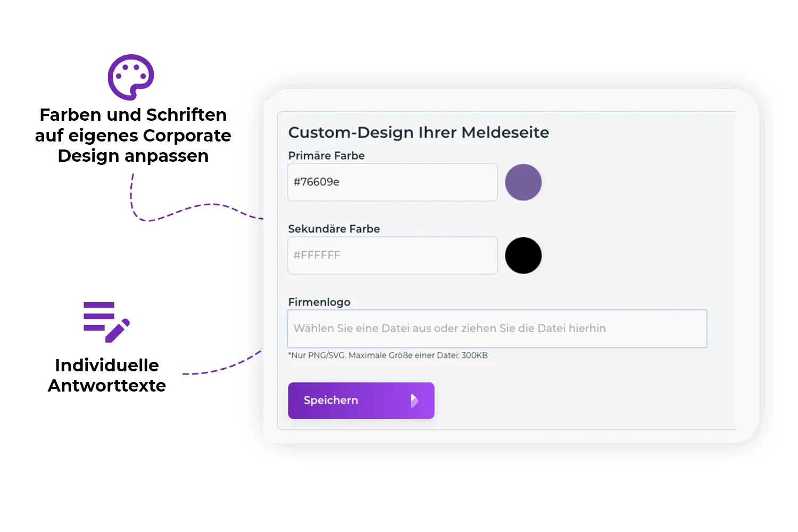Click the 'Primäre Farbe' label
Image resolution: width=798 pixels, height=532 pixels.
coord(326,156)
